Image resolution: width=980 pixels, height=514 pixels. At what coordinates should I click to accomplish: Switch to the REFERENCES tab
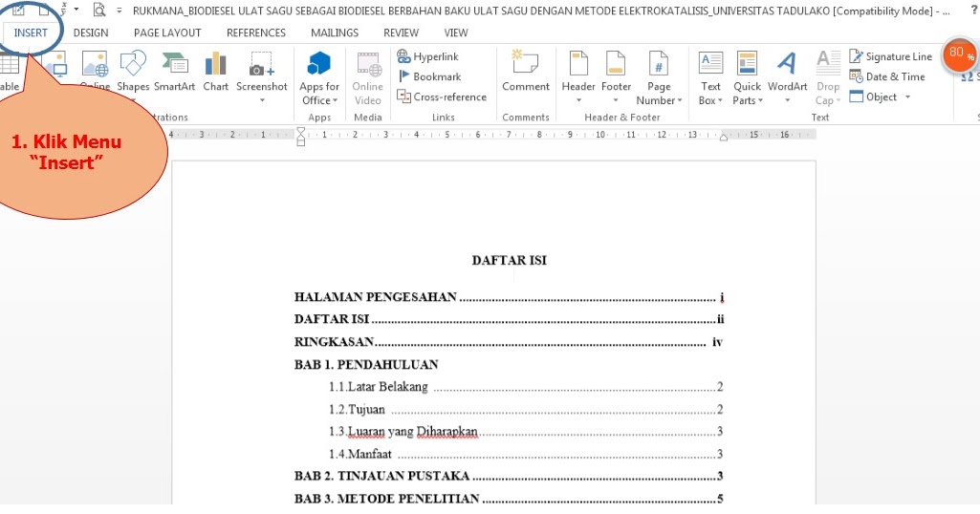(x=256, y=32)
